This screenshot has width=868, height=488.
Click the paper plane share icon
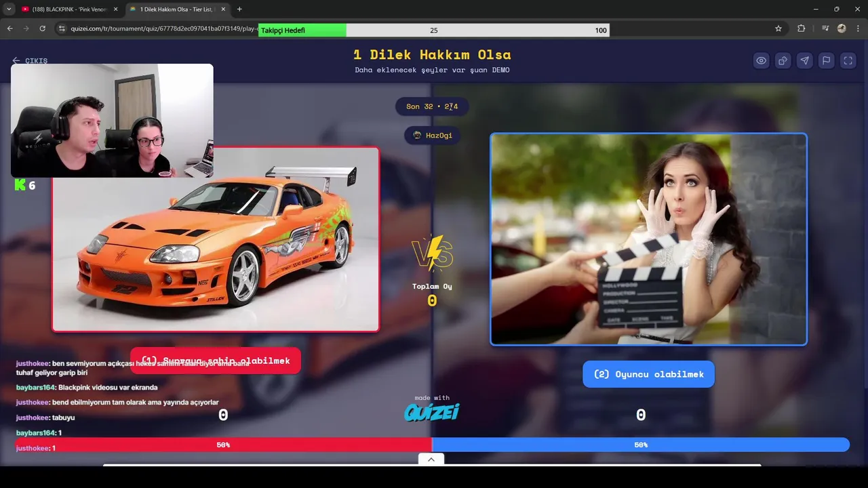point(805,60)
